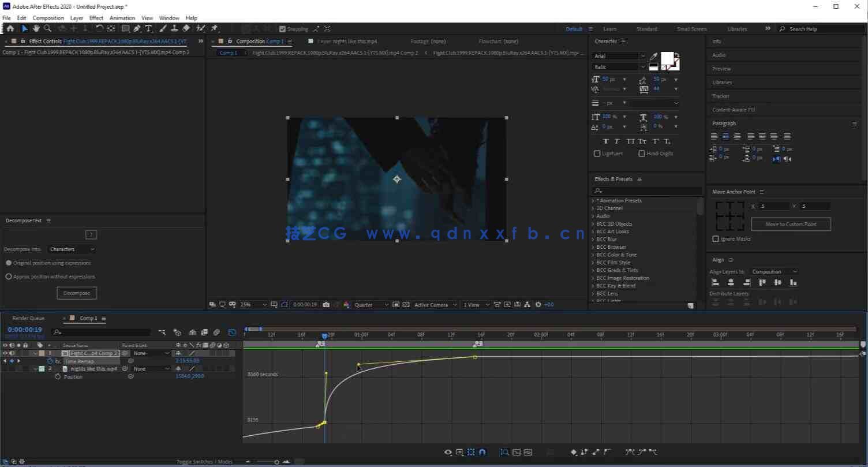Open the Animation menu
The height and width of the screenshot is (467, 868).
coord(122,18)
